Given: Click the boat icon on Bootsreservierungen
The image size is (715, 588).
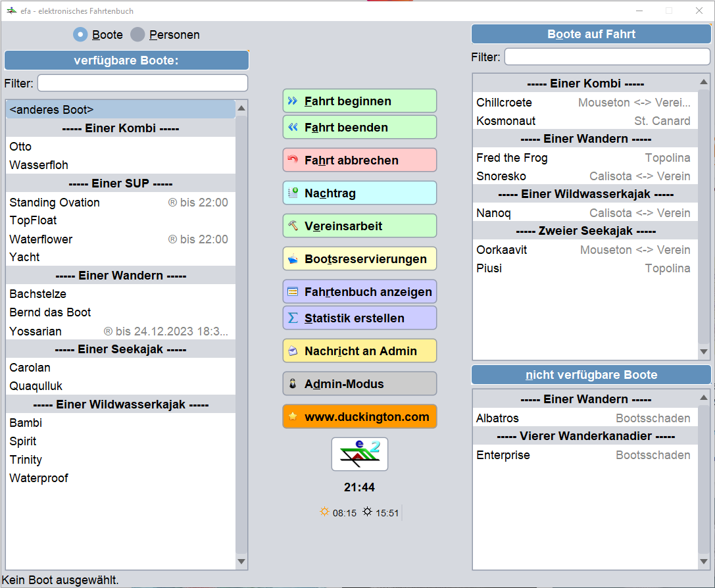Looking at the screenshot, I should coord(293,259).
